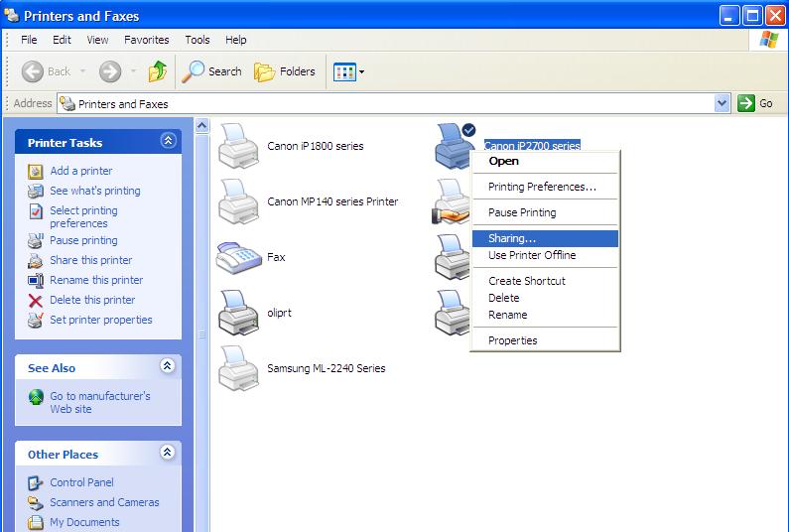This screenshot has height=532, width=789.
Task: Select the Canon MP140 series Printer icon
Action: coord(238,201)
